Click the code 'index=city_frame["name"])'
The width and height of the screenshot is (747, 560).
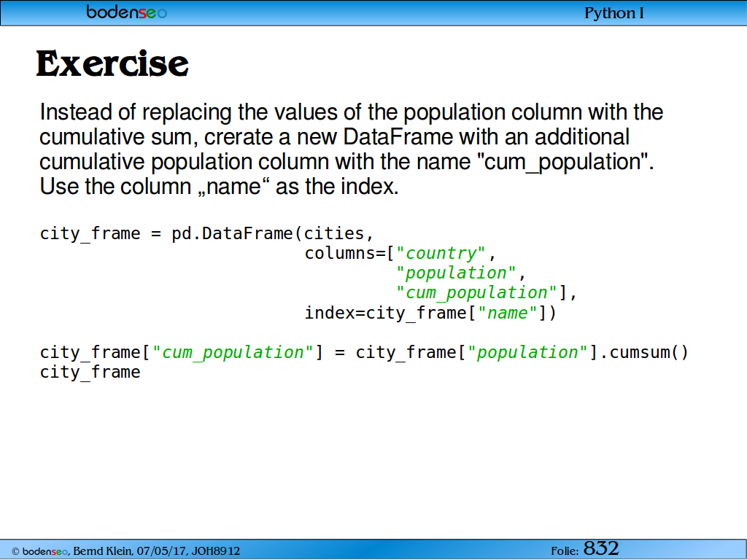click(x=430, y=314)
